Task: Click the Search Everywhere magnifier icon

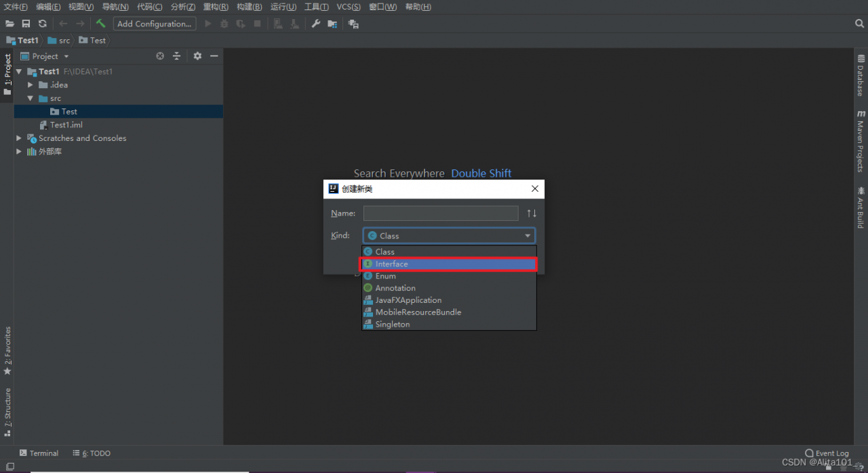Action: coord(859,24)
